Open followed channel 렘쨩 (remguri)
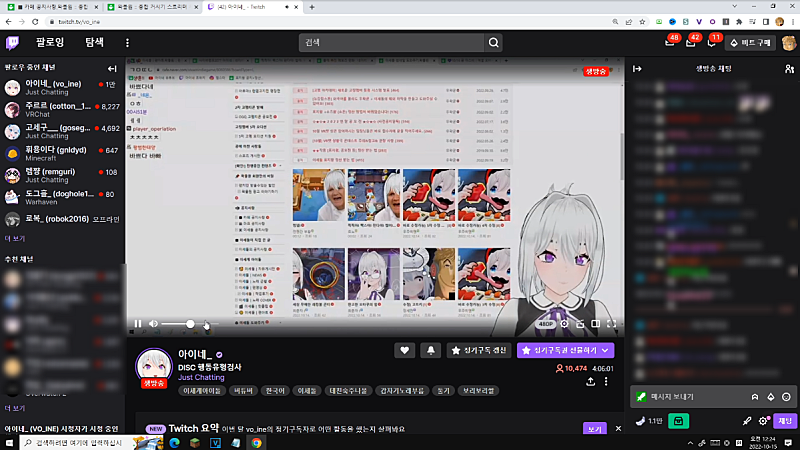This screenshot has width=800, height=450. tap(62, 176)
